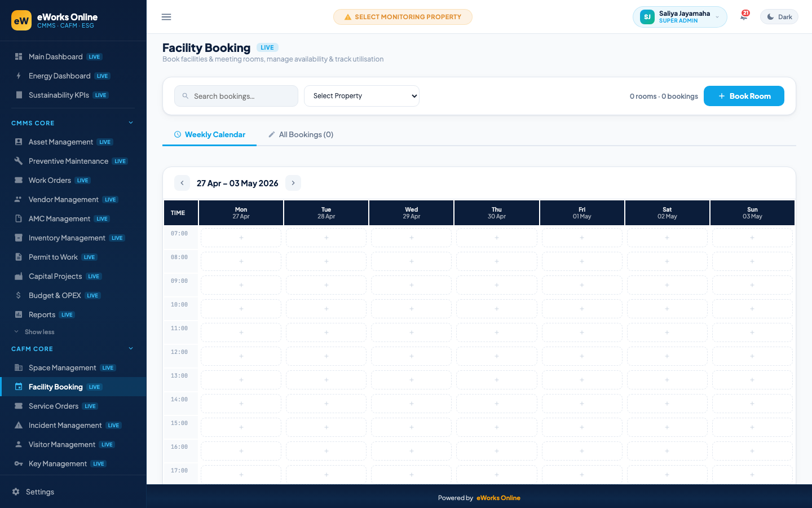Switch to the All Bookings (0) tab

301,134
